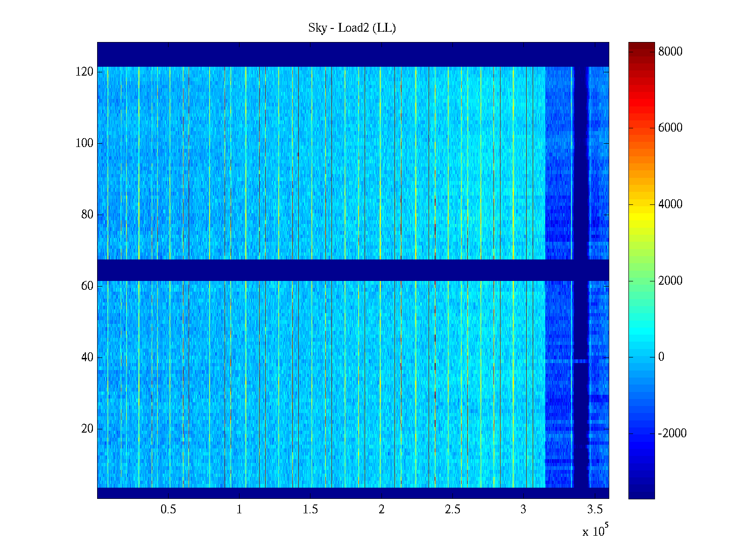Image resolution: width=747 pixels, height=560 pixels.
Task: Pick the dark red top of the colorbar
Action: (x=641, y=46)
